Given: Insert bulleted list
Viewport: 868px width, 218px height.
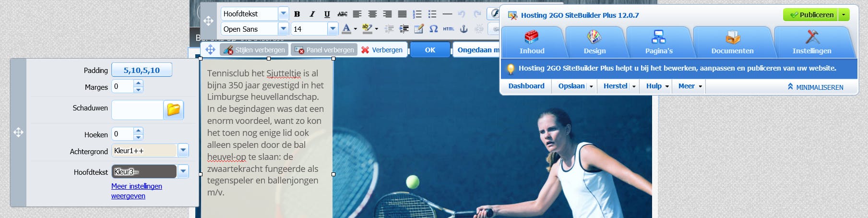Looking at the screenshot, I should (x=432, y=14).
